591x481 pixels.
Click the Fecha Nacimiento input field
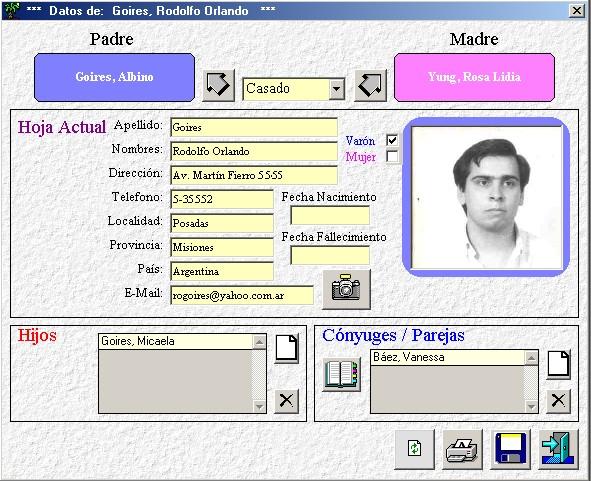click(330, 215)
